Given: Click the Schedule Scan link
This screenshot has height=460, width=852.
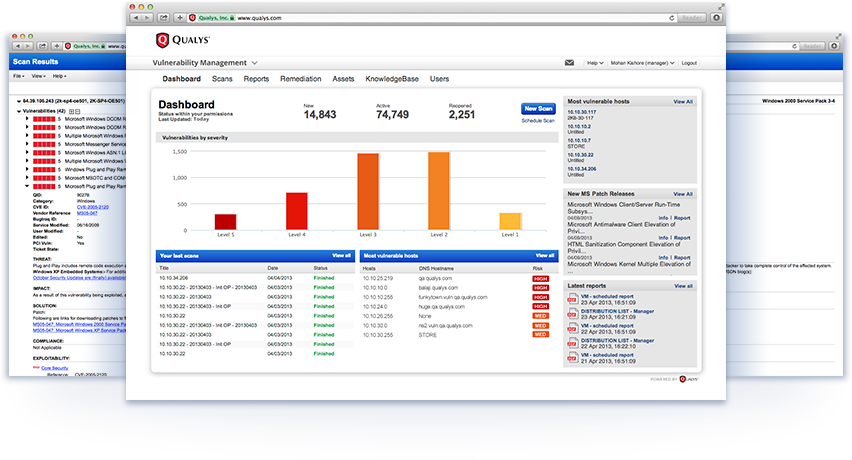Looking at the screenshot, I should click(538, 121).
